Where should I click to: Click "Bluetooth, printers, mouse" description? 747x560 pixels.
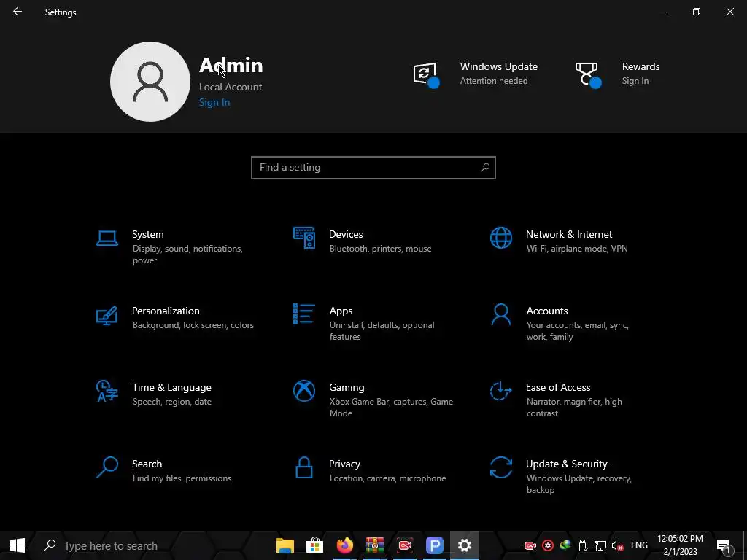point(380,249)
